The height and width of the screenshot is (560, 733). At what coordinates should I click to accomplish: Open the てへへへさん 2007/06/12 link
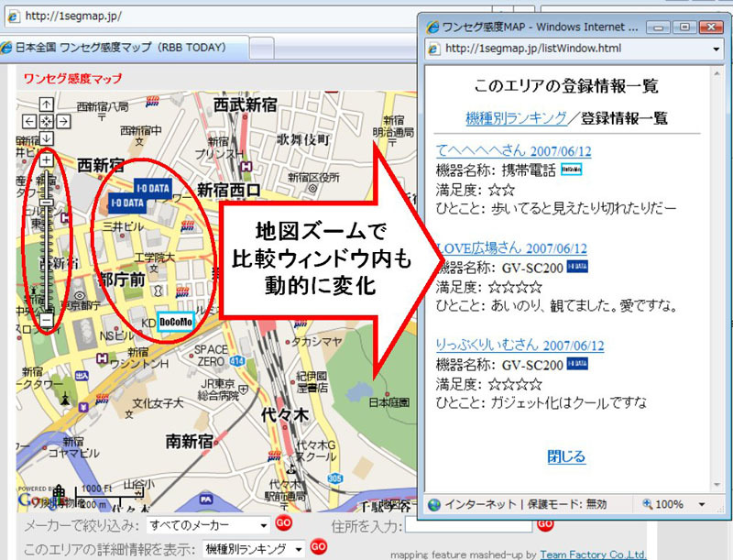[514, 151]
